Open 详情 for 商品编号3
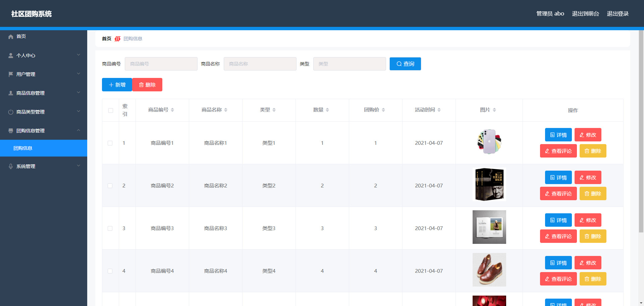 point(558,220)
